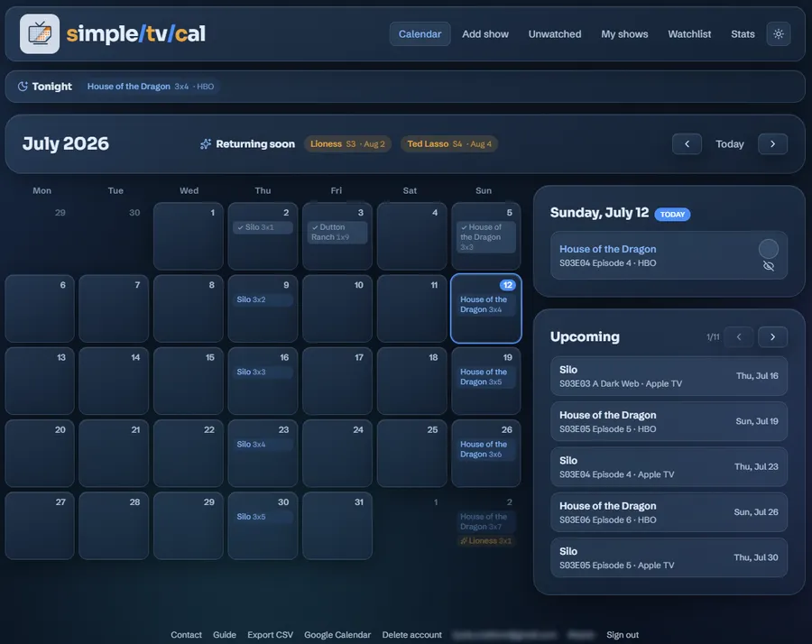Click the Delete account link

click(x=411, y=635)
